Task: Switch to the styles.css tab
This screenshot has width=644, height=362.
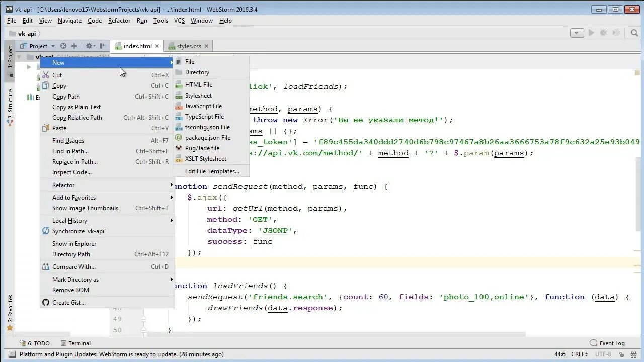Action: (189, 46)
